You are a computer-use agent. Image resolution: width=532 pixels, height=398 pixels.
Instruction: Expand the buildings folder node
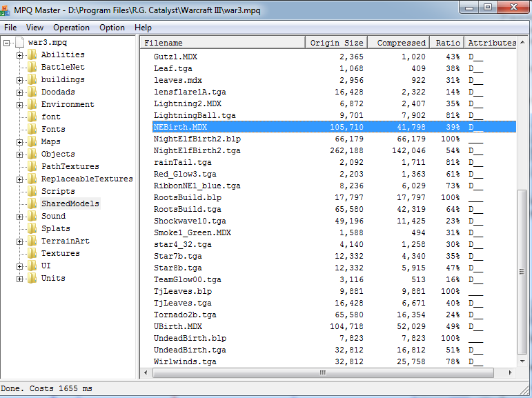19,80
